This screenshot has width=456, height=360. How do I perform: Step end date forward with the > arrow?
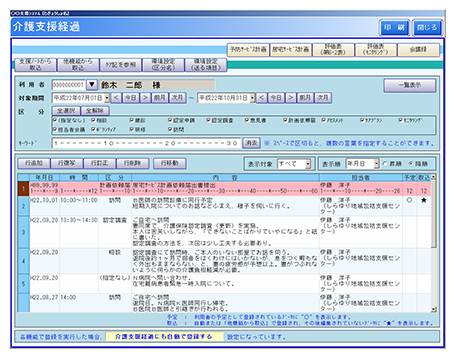point(291,98)
